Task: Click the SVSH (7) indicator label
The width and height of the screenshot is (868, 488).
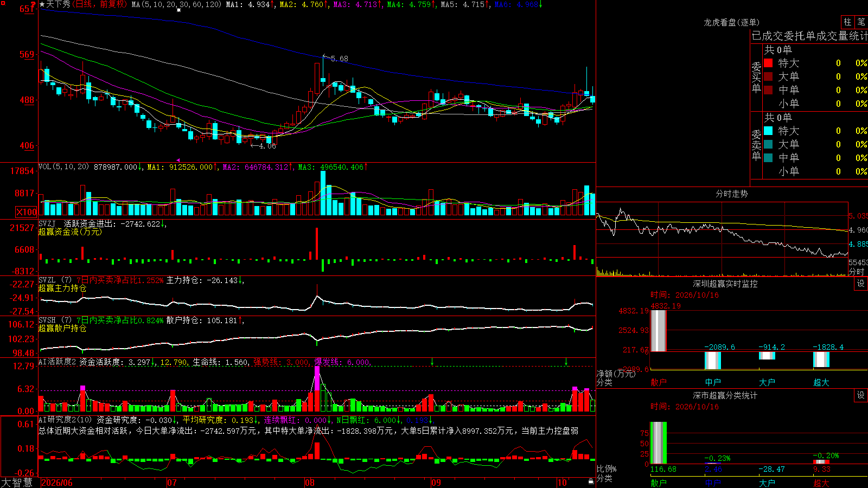Action: [x=55, y=320]
